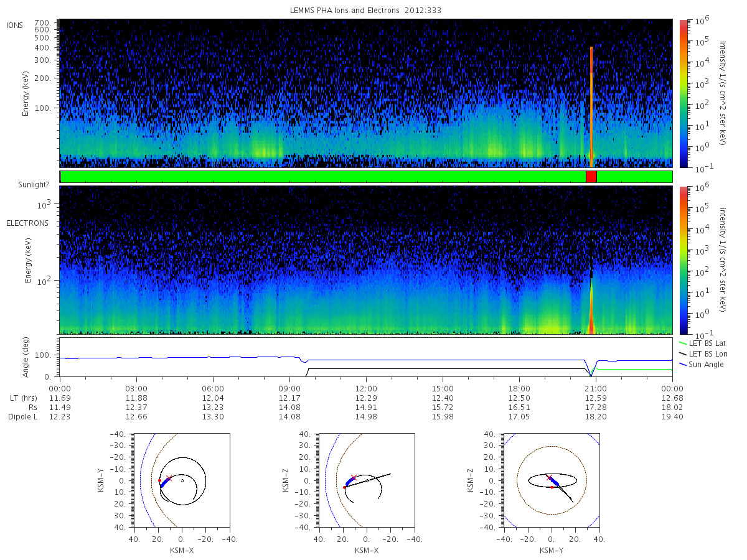
Task: Click the Dipole L value 12.66
Action: pos(136,417)
